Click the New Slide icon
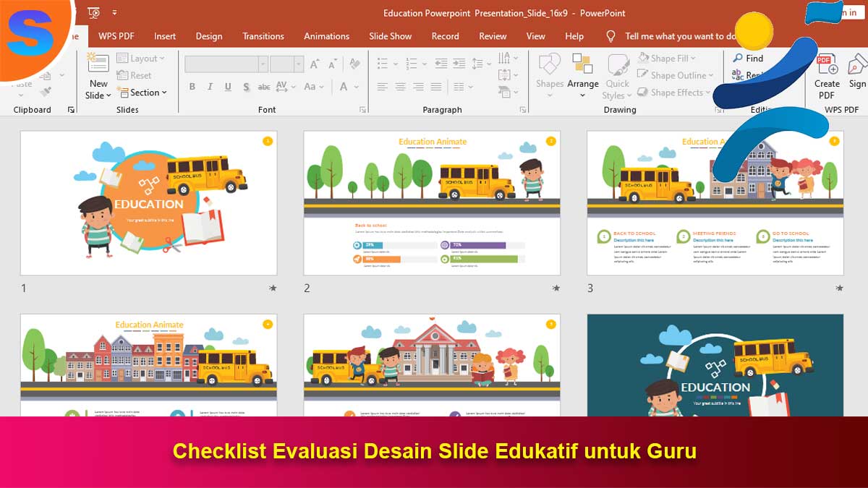 click(x=98, y=64)
